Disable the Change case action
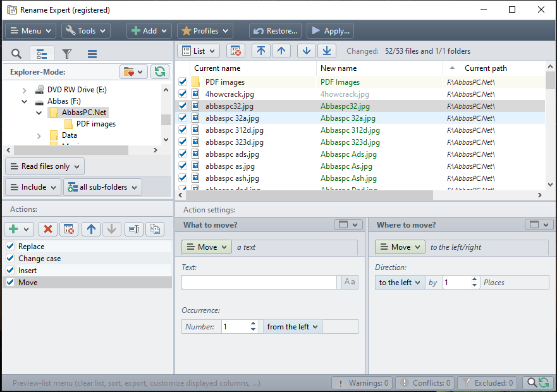 click(x=10, y=258)
